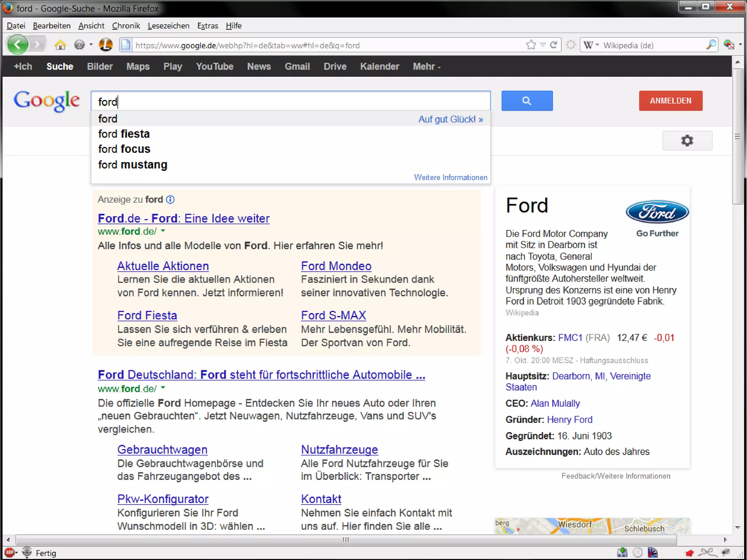Image resolution: width=747 pixels, height=560 pixels.
Task: Click the Wikipedia search magnifier icon
Action: point(711,45)
